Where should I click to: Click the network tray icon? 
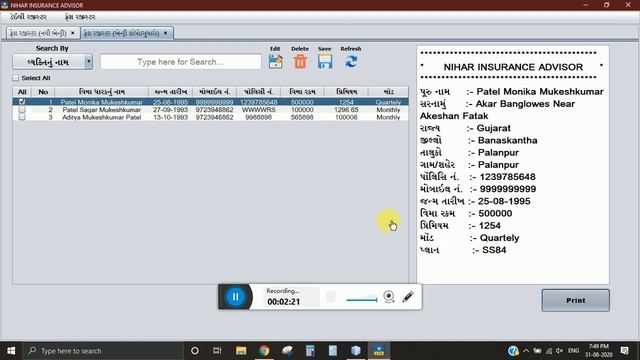coord(549,351)
